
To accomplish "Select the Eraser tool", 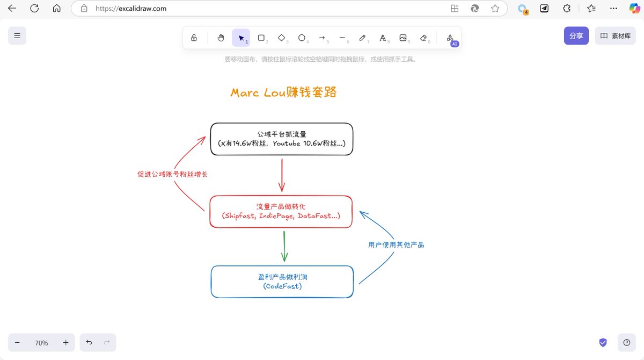I will tap(423, 38).
